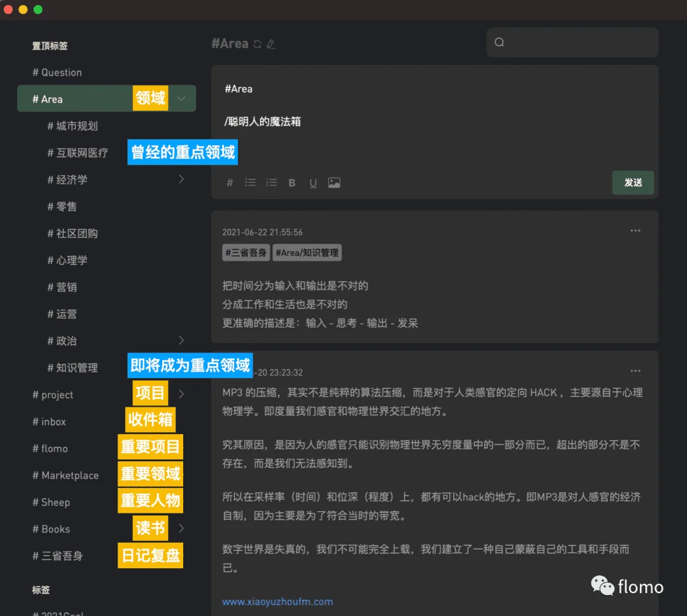Viewport: 687px width, 616px height.
Task: Open # 营销 subtag
Action: point(62,287)
